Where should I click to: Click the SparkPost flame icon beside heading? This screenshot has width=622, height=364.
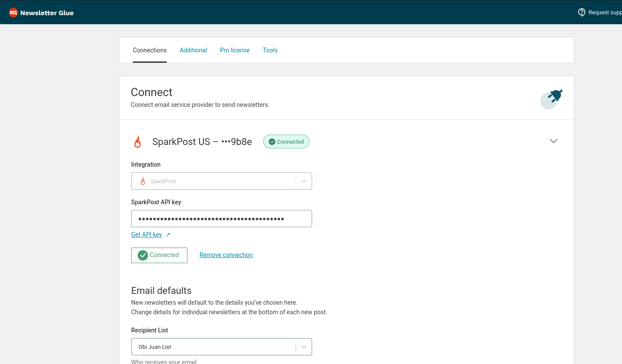[138, 142]
